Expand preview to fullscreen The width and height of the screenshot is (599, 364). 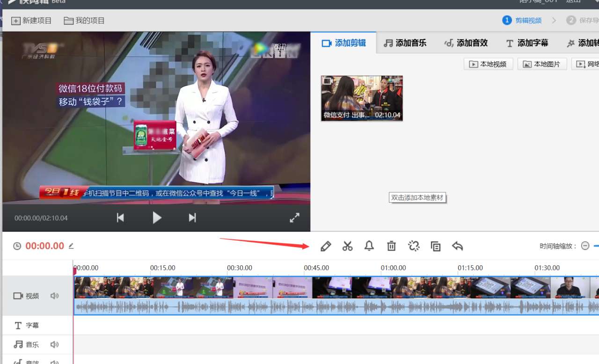(294, 218)
